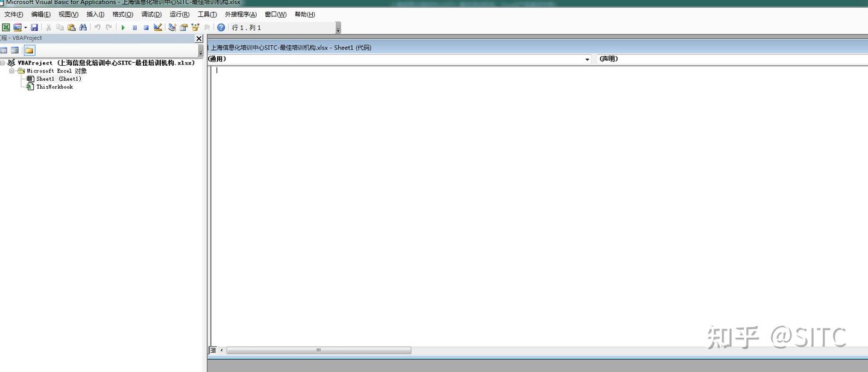Open the Object Browser icon
This screenshot has height=372, width=868.
195,27
